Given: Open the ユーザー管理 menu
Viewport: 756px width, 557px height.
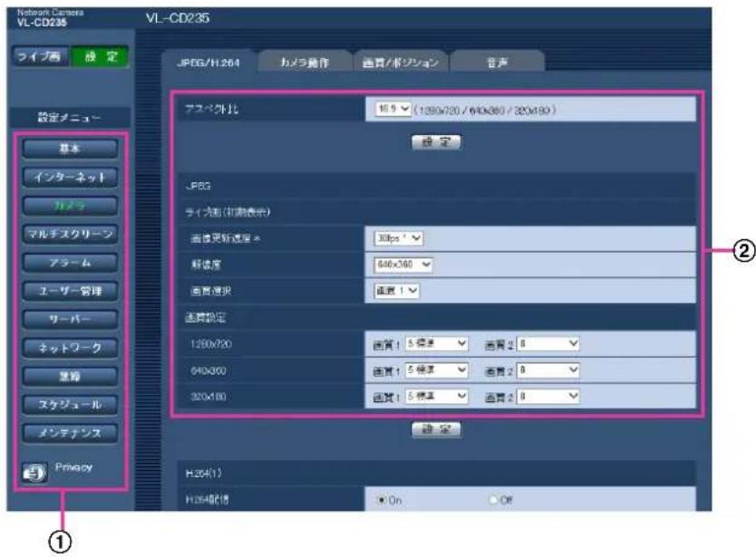Looking at the screenshot, I should (70, 291).
